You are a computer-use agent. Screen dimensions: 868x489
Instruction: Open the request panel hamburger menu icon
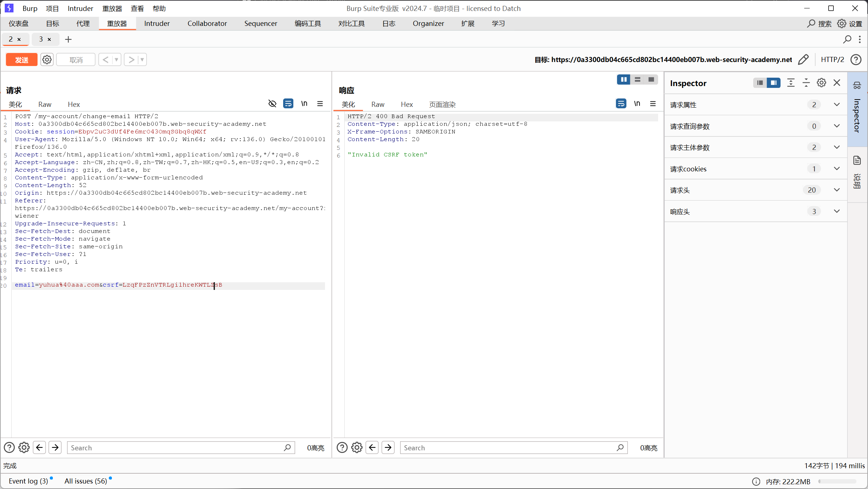tap(320, 104)
